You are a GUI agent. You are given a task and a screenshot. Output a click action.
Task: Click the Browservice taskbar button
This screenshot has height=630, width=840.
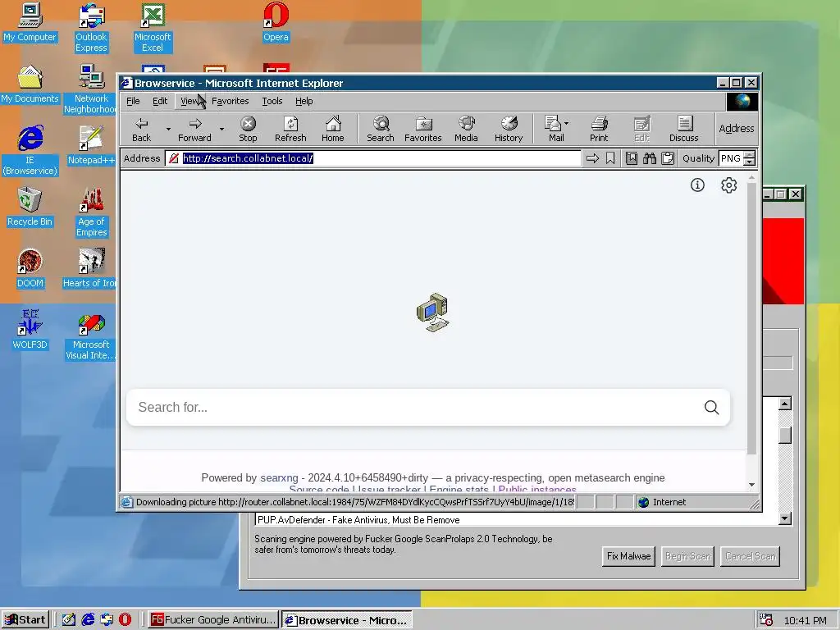tap(347, 620)
